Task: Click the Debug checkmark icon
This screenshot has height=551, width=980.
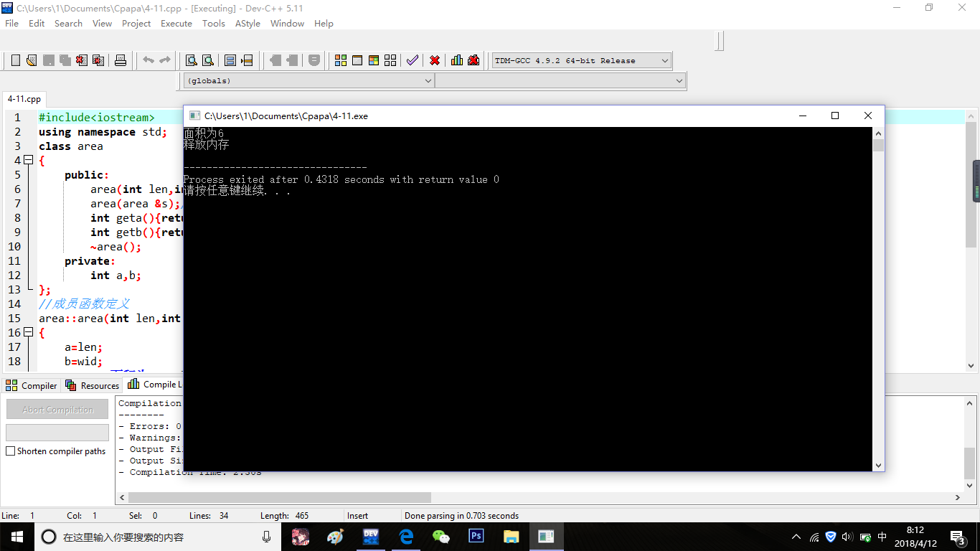Action: click(413, 60)
